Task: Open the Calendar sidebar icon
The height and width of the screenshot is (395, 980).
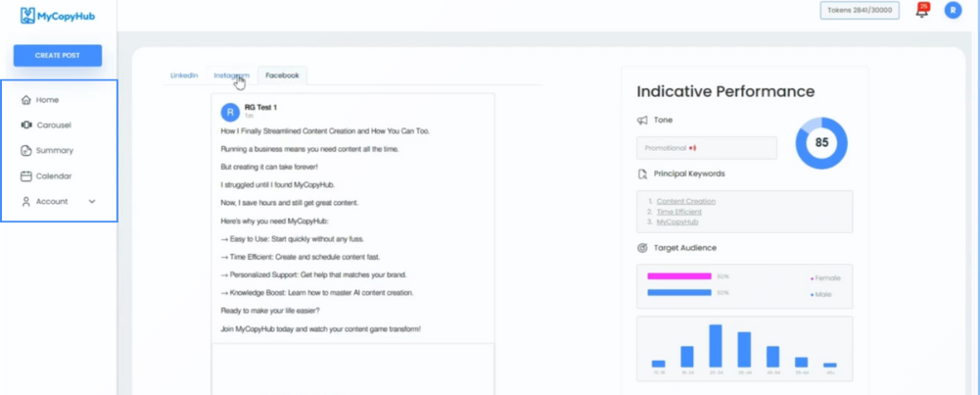Action: coord(26,176)
